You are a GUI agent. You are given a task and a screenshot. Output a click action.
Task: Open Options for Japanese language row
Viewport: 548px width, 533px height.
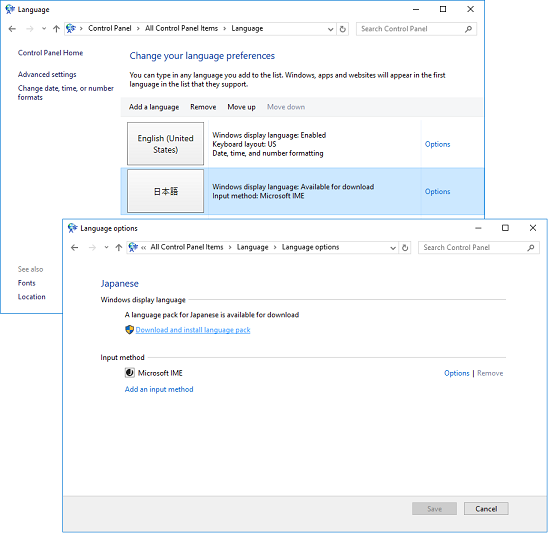pyautogui.click(x=437, y=192)
